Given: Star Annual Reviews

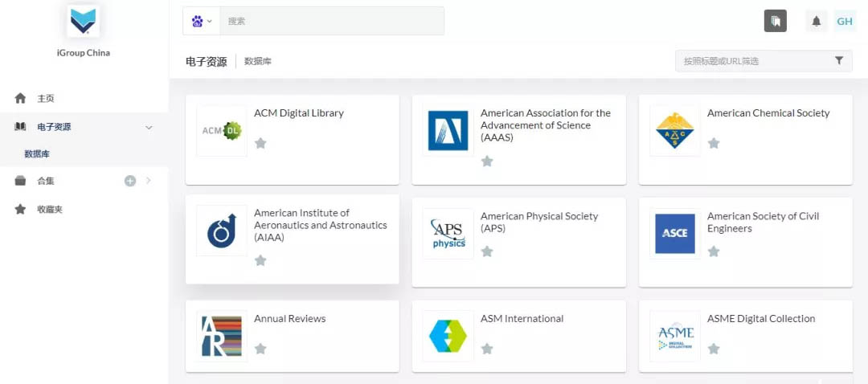Looking at the screenshot, I should tap(260, 349).
